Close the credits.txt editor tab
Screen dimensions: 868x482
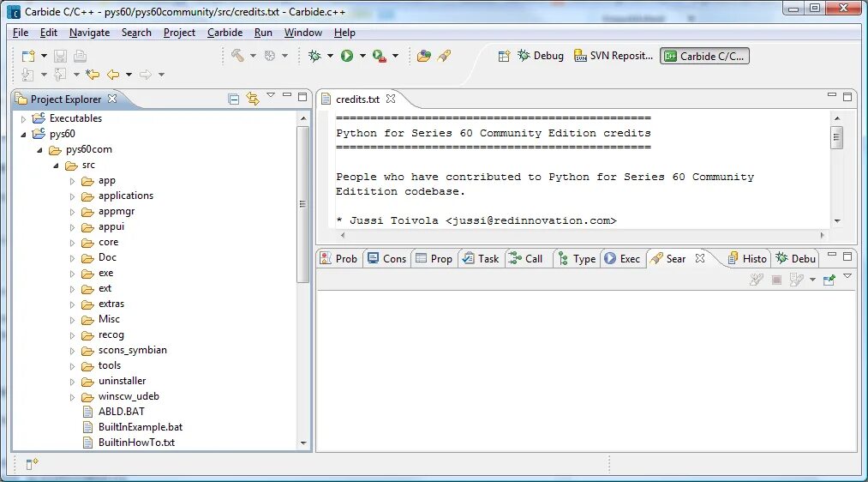(x=391, y=99)
